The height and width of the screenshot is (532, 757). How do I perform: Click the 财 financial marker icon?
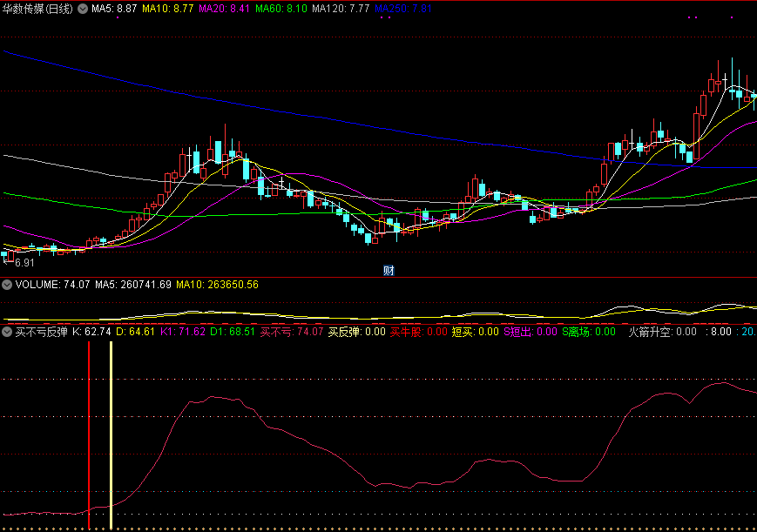(x=389, y=270)
